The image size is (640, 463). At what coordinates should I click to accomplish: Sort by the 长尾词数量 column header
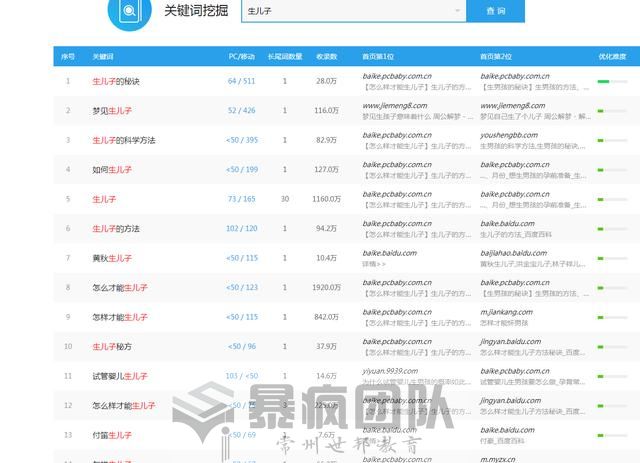[285, 56]
